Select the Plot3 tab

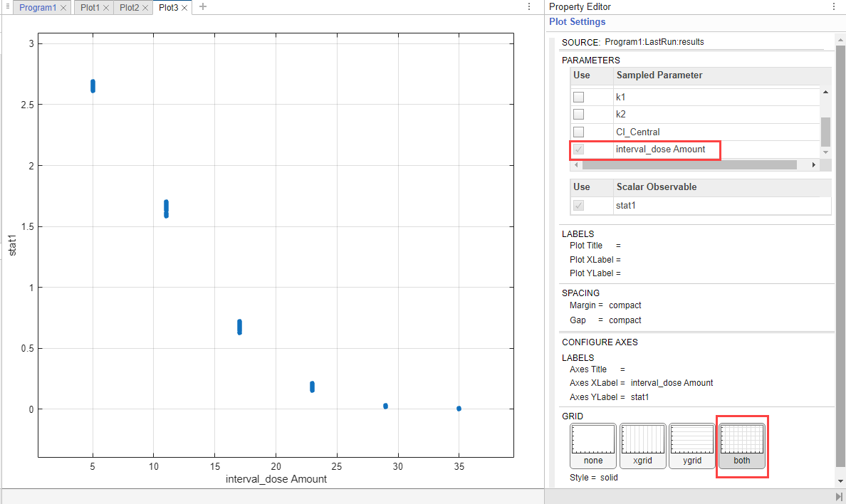coord(168,8)
